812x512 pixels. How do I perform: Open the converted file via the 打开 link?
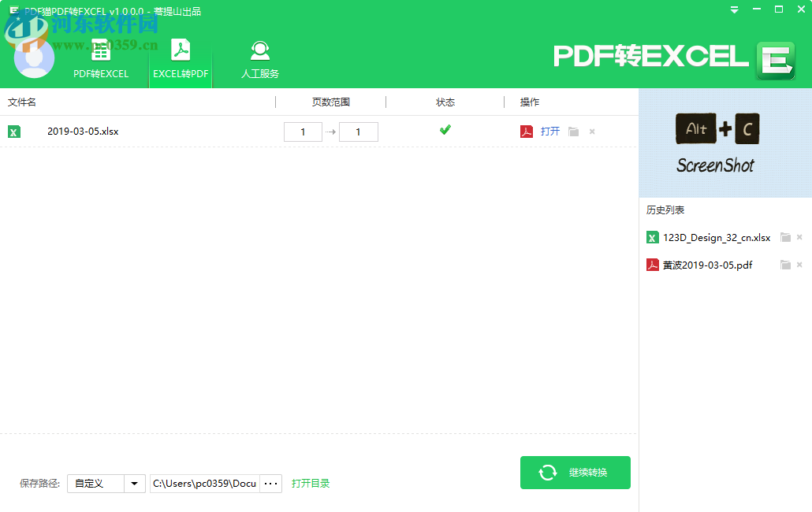[x=549, y=132]
